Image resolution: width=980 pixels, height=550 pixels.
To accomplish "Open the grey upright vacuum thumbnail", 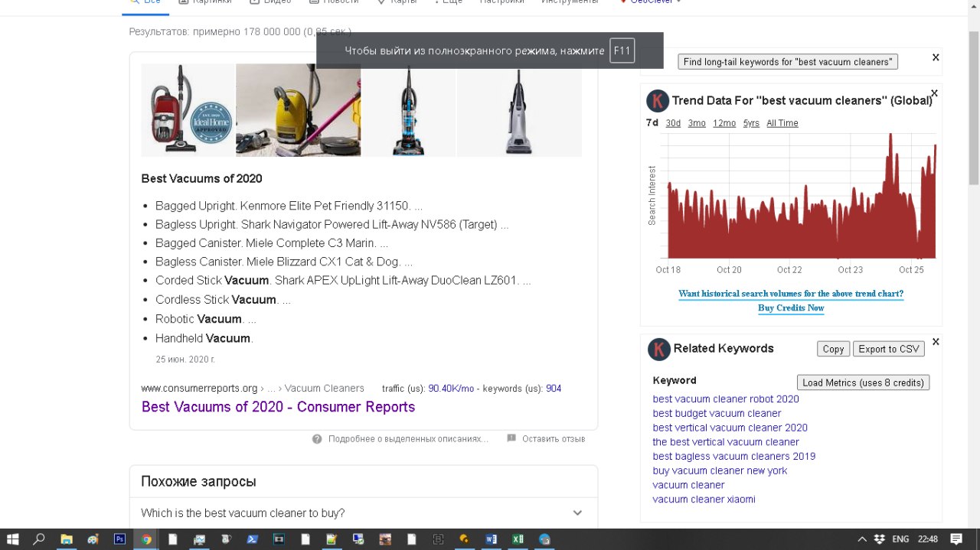I will 519,110.
